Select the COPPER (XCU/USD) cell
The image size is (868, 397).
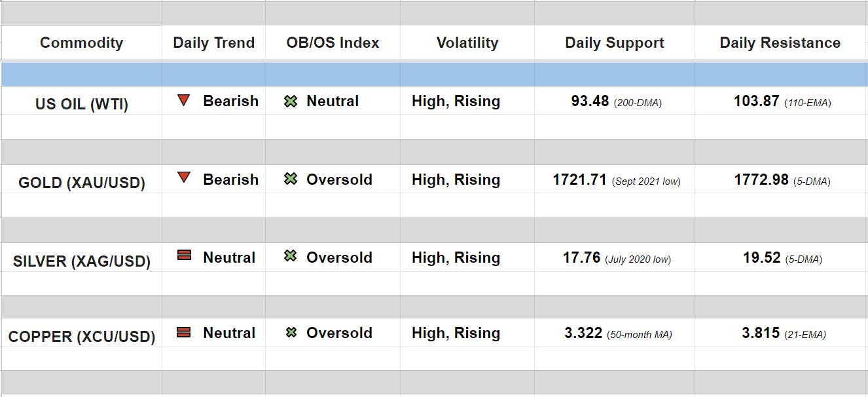[x=82, y=337]
